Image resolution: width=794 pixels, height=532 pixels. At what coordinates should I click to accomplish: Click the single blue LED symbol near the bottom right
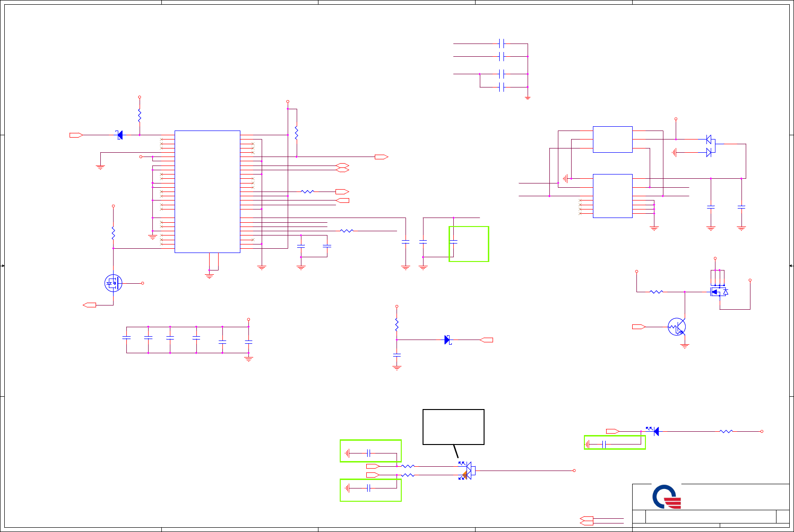click(x=653, y=431)
